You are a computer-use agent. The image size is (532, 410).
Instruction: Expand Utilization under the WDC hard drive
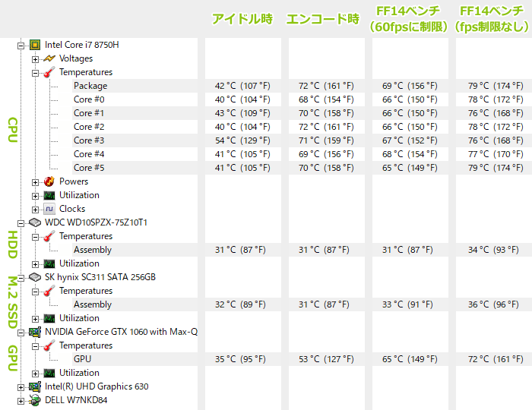tap(35, 264)
